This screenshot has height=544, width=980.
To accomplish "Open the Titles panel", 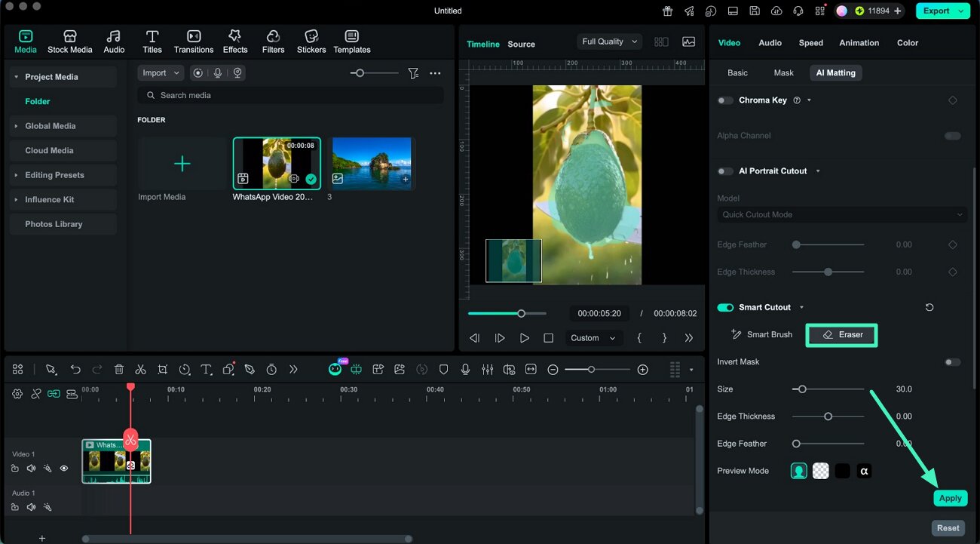I will pyautogui.click(x=152, y=41).
